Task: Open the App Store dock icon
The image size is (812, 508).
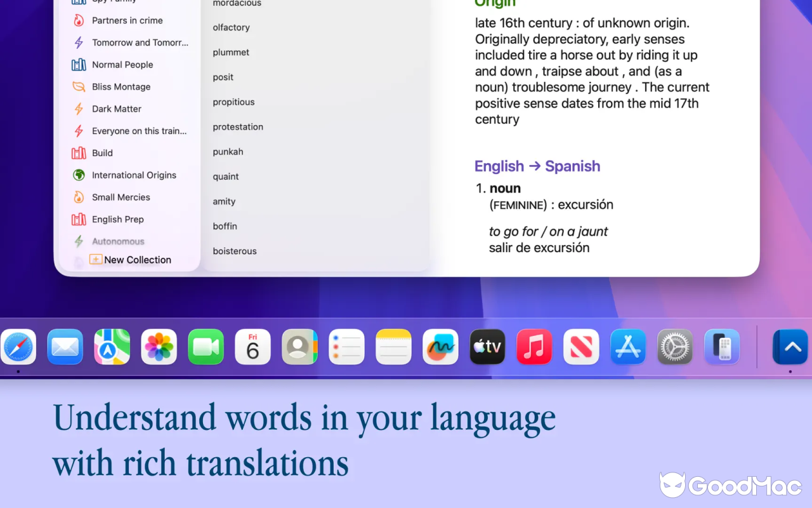Action: (629, 347)
